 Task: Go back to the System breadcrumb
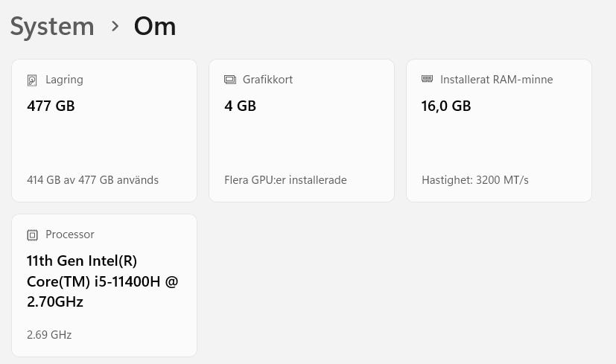pyautogui.click(x=52, y=27)
